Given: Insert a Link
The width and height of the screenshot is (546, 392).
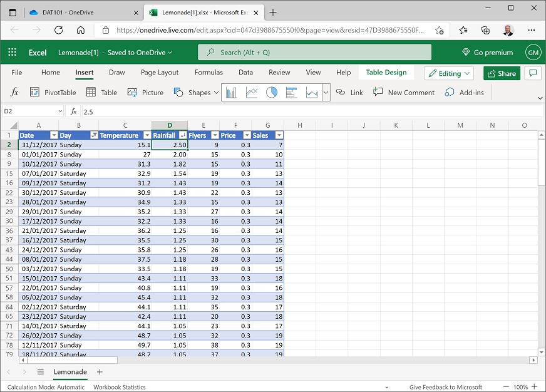Looking at the screenshot, I should click(x=349, y=92).
